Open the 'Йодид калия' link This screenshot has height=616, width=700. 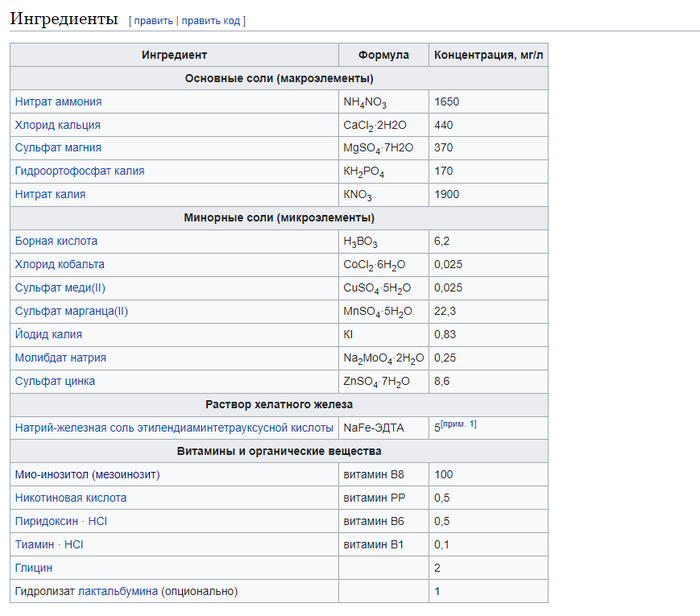pos(49,334)
